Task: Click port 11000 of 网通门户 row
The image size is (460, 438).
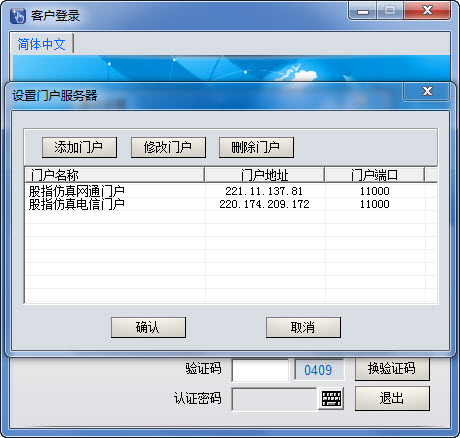Action: click(375, 191)
